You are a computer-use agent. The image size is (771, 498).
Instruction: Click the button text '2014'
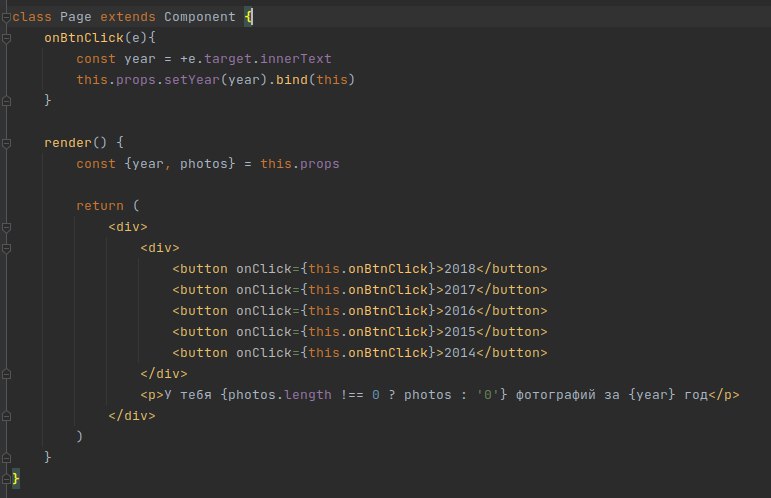460,353
